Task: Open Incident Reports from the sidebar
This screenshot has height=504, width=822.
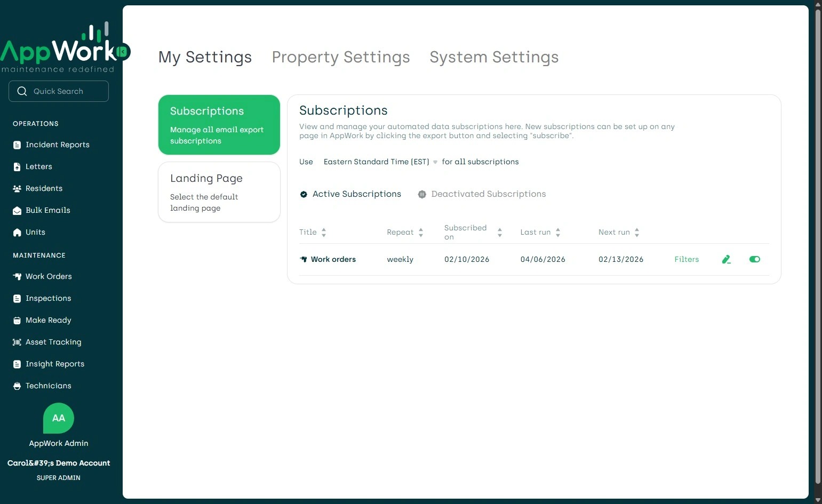Action: pos(51,145)
